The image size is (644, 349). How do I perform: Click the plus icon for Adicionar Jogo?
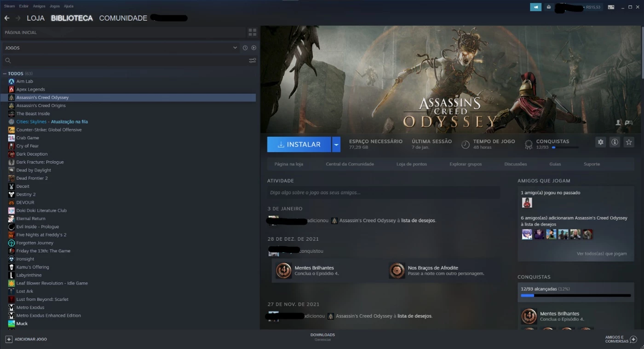tap(9, 339)
